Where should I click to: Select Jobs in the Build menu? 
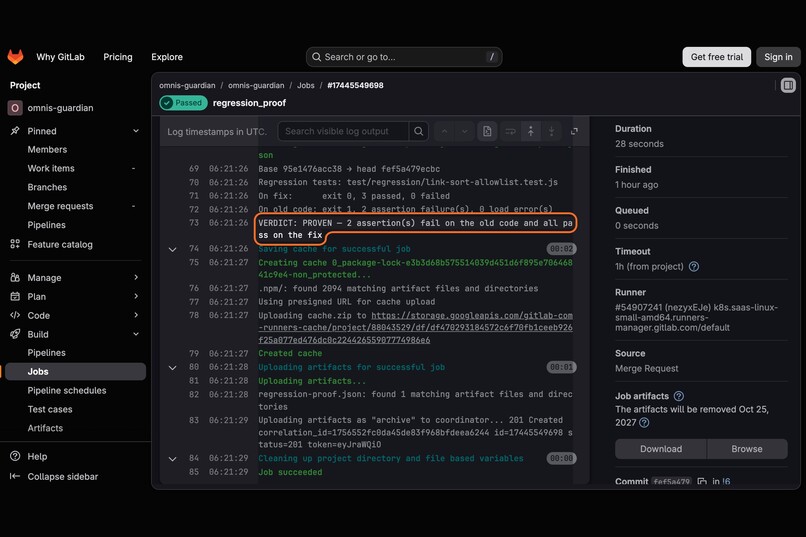[x=75, y=372]
